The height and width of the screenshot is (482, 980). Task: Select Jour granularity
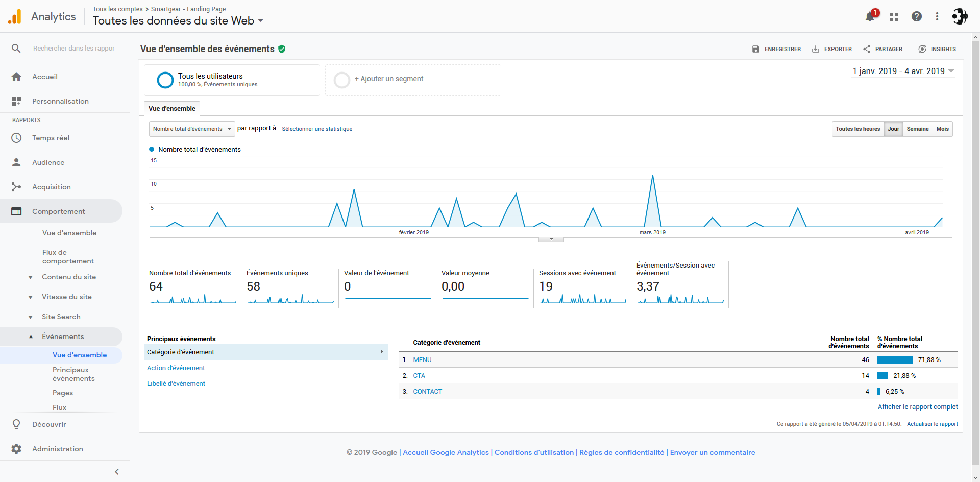click(893, 129)
